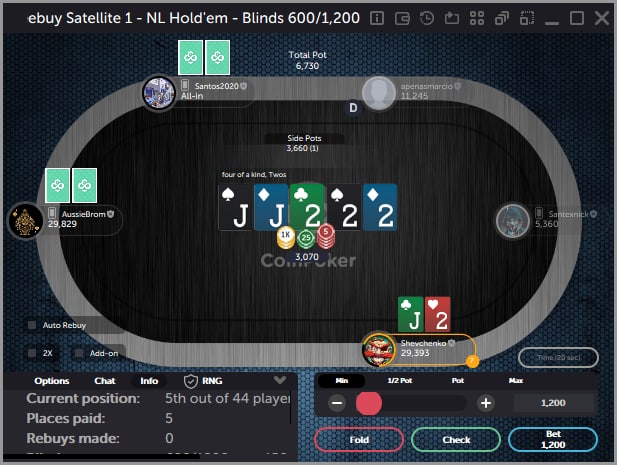Viewport: 617px width, 465px height.
Task: Open the wallet cashier icon
Action: tap(402, 18)
